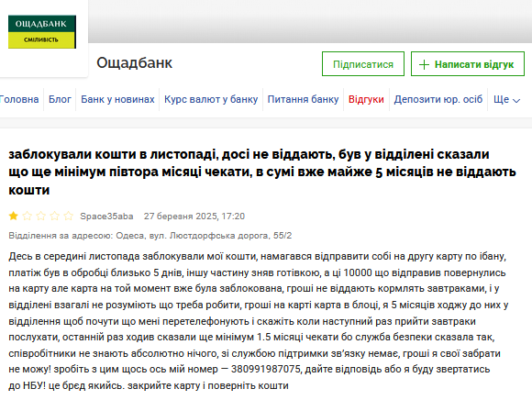Click the phone number 380991987075 in review
This screenshot has width=532, height=400.
266,369
